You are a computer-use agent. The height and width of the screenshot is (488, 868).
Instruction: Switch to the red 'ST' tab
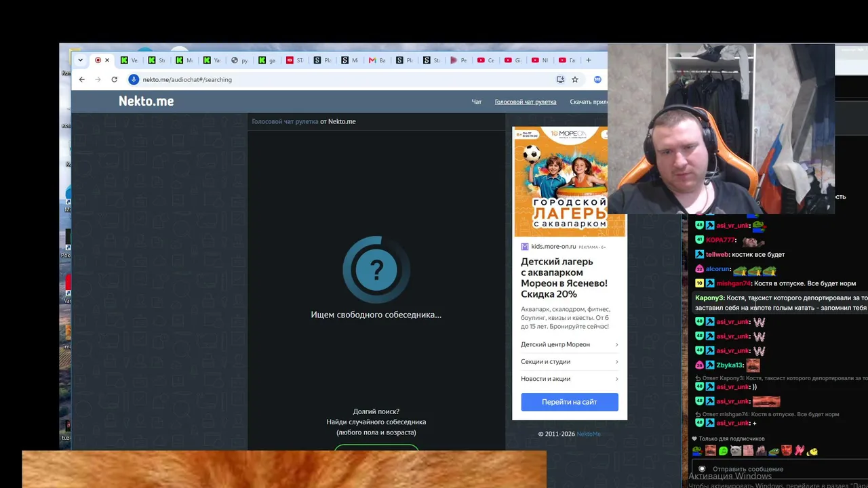click(294, 60)
